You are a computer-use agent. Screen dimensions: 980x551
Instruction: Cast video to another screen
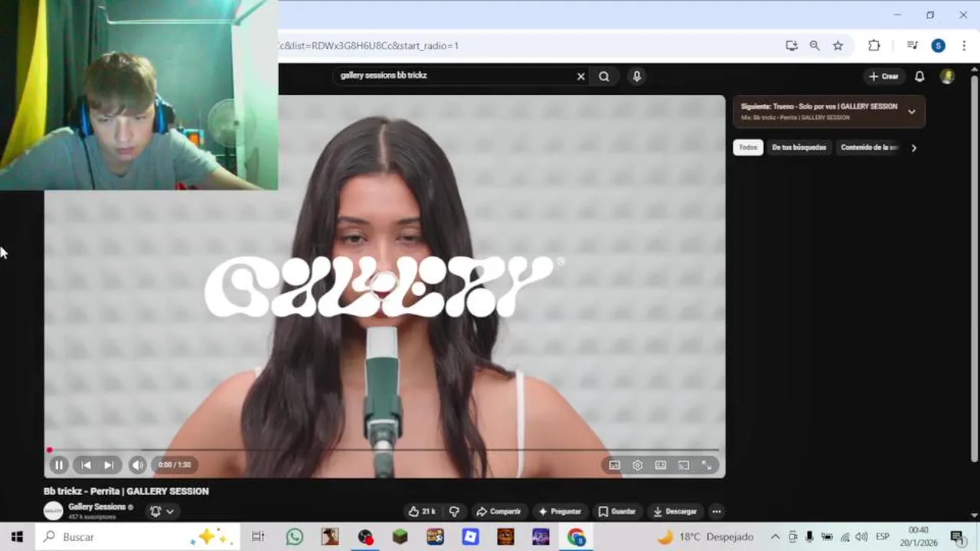pyautogui.click(x=684, y=465)
